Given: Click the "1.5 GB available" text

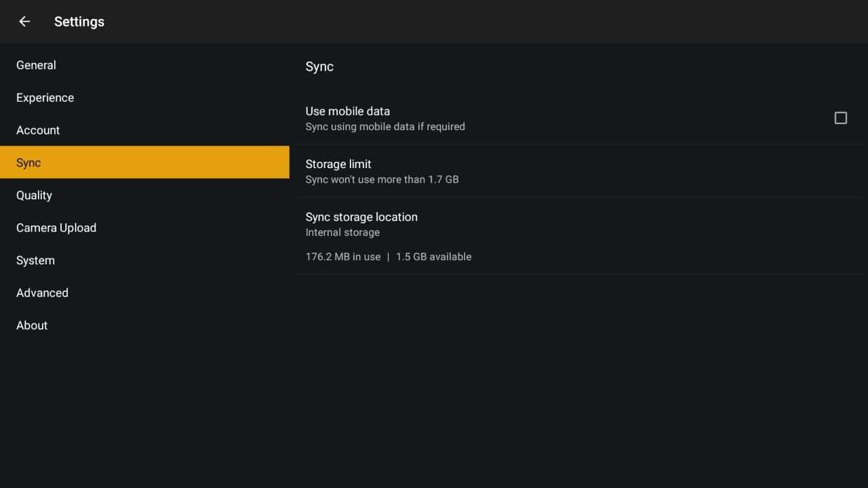Looking at the screenshot, I should coord(433,257).
